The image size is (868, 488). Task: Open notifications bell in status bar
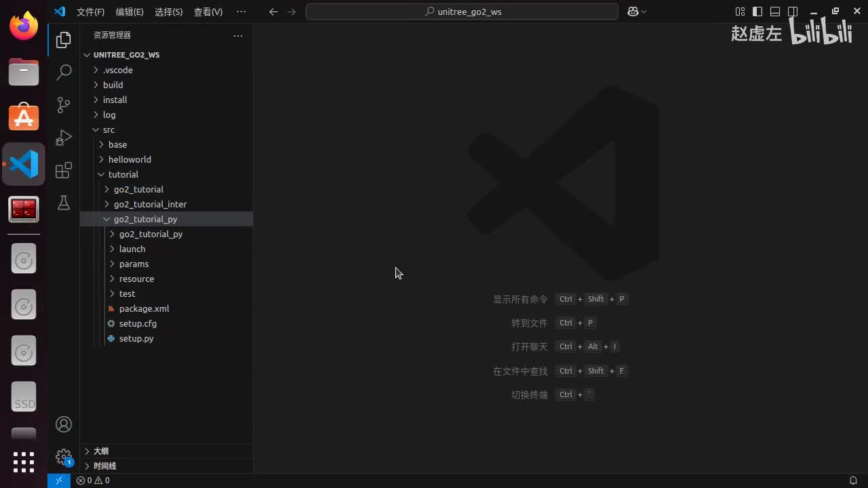pyautogui.click(x=853, y=481)
